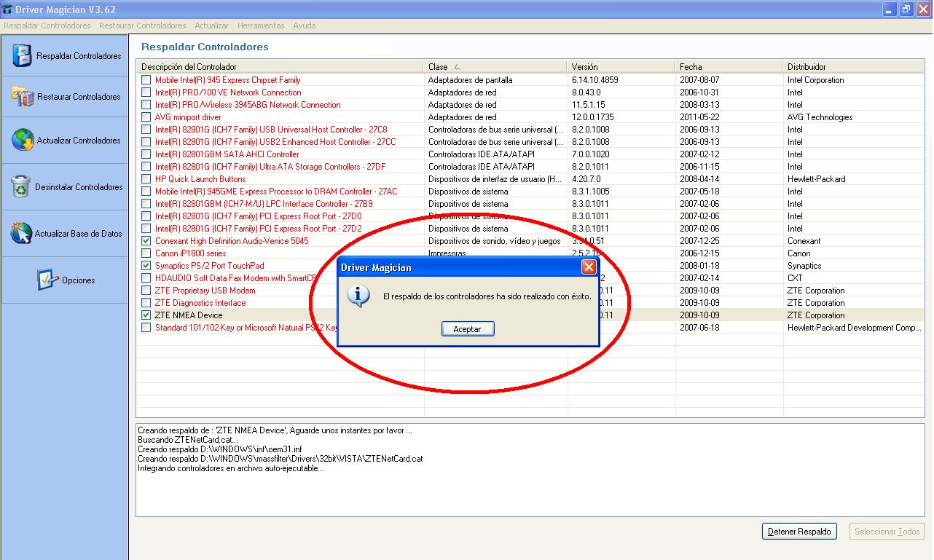
Task: Click the Opciones checklist icon
Action: [47, 280]
